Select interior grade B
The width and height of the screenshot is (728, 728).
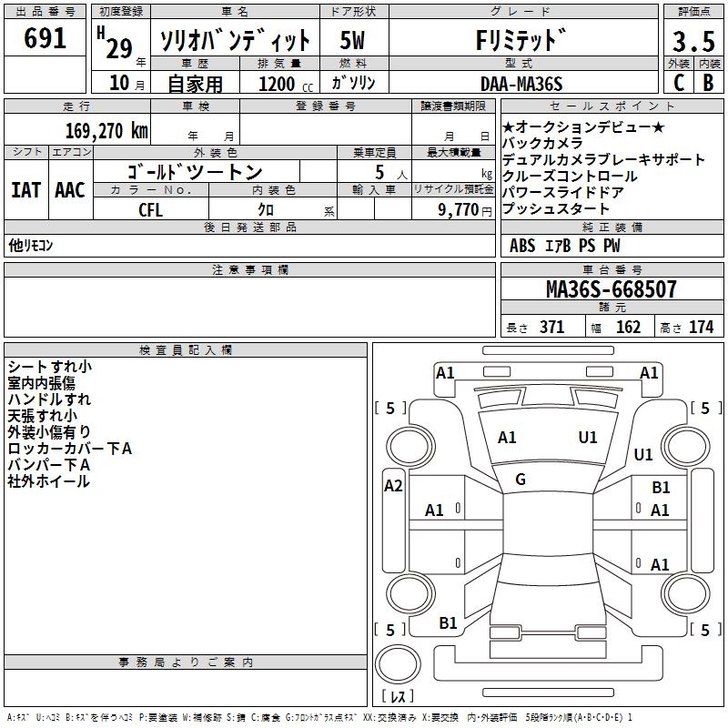coord(709,83)
